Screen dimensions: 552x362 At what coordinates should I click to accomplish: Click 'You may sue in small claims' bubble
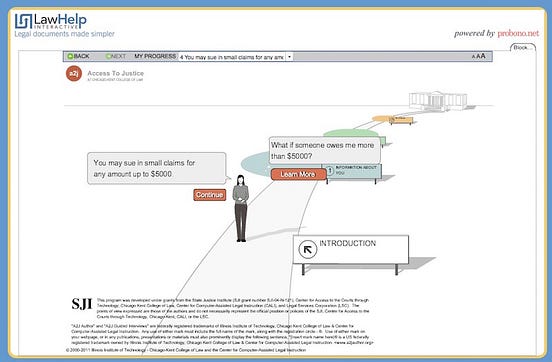point(157,168)
